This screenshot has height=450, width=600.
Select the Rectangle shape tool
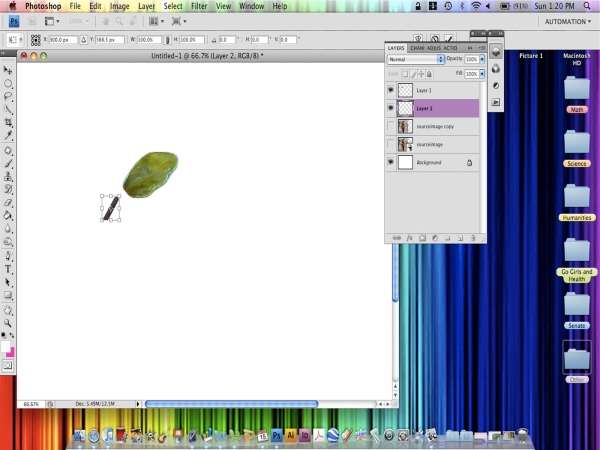tap(8, 295)
